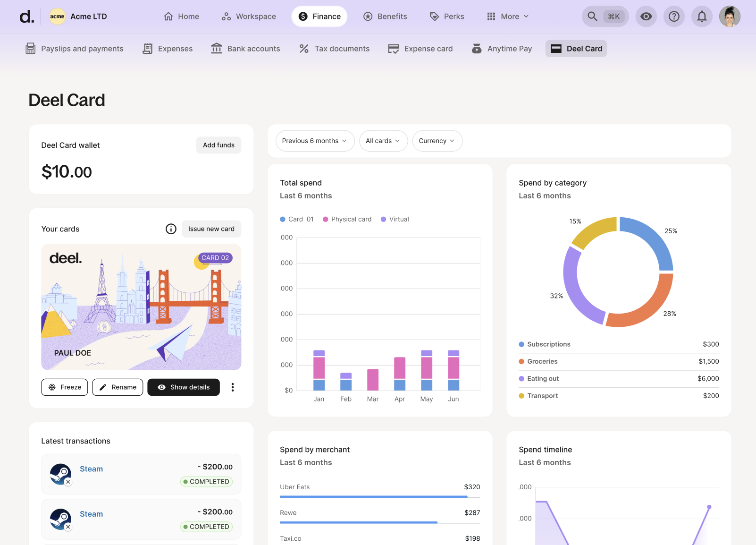
Task: Select the Payslips and payments icon
Action: pos(30,48)
